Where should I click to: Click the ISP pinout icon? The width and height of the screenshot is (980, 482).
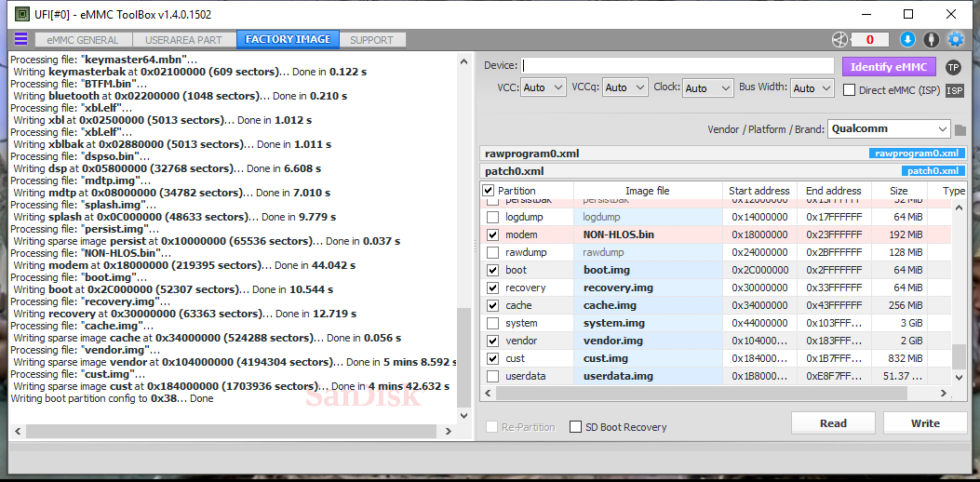tap(955, 90)
